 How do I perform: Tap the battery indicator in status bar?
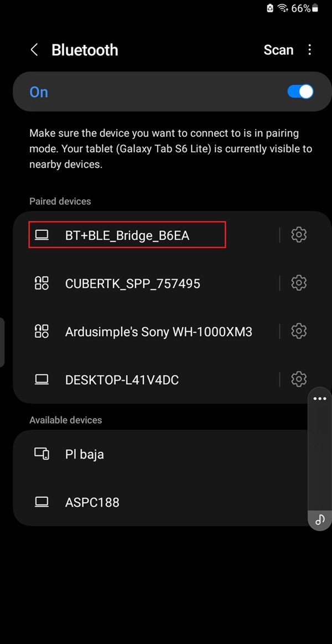315,8
